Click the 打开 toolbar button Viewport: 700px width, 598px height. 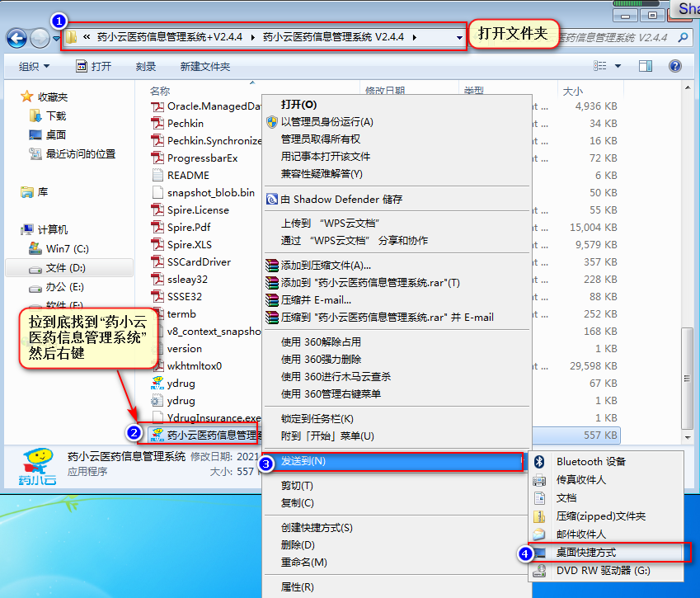tap(94, 67)
